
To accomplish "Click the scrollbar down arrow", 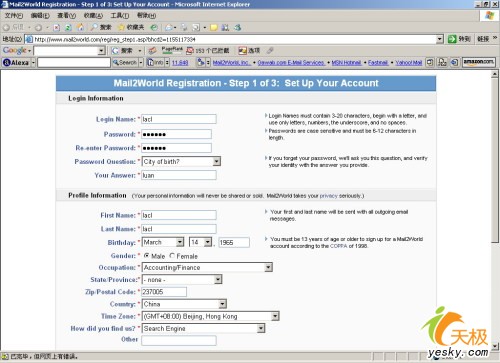I will 495,346.
